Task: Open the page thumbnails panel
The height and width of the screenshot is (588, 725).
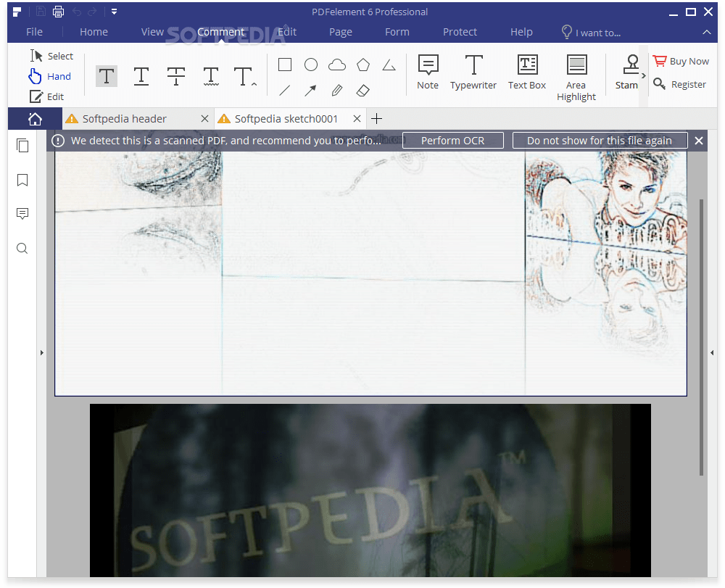Action: (x=22, y=146)
